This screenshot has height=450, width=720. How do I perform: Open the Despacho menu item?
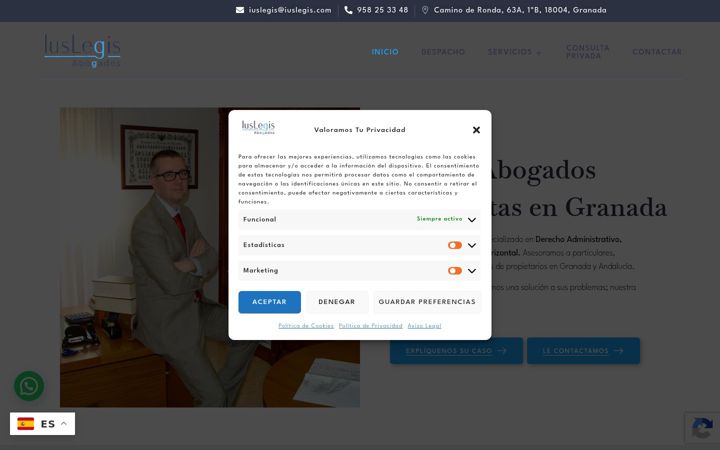[443, 52]
